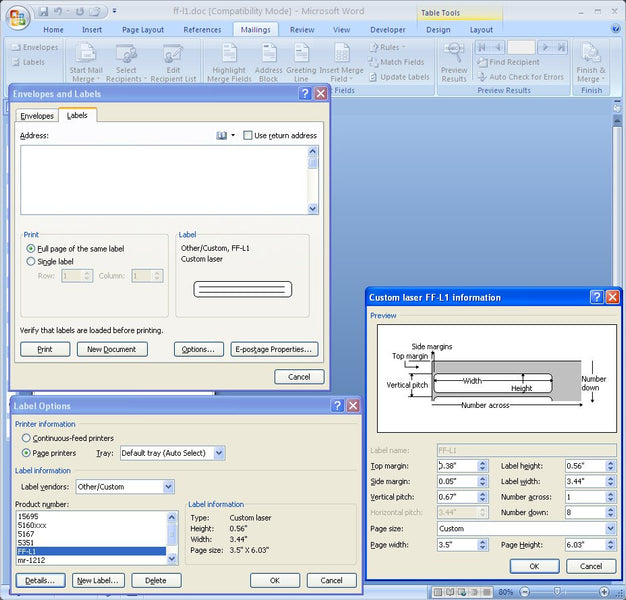Switch to the Envelopes tab
The height and width of the screenshot is (600, 626).
[37, 116]
